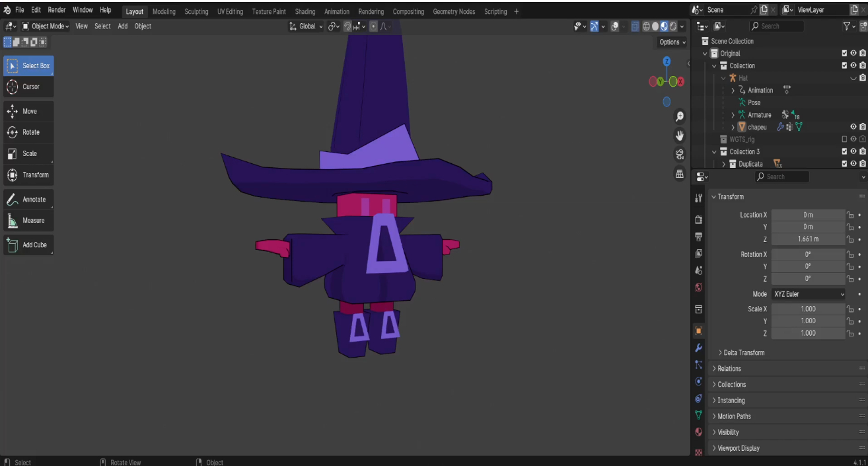Click the Cursor tool
Image resolution: width=868 pixels, height=466 pixels.
28,87
